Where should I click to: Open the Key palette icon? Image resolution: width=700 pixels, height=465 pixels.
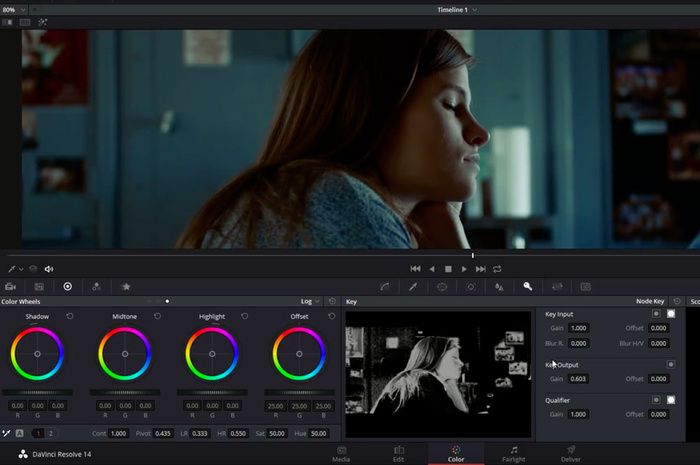pos(528,286)
